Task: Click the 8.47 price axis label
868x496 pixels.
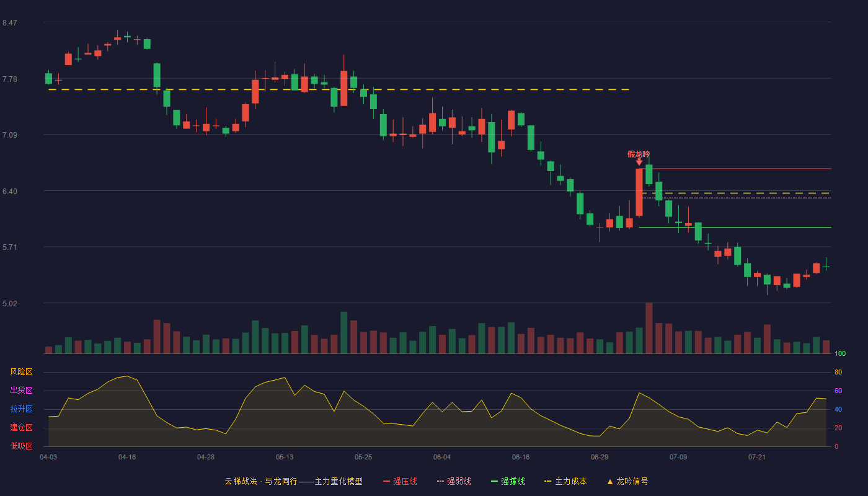Action: pyautogui.click(x=10, y=23)
